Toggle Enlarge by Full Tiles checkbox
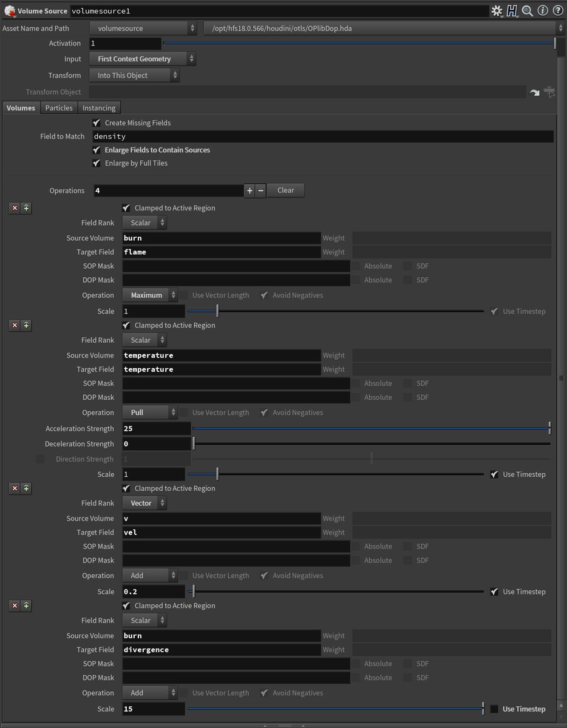Image resolution: width=567 pixels, height=728 pixels. coord(97,163)
